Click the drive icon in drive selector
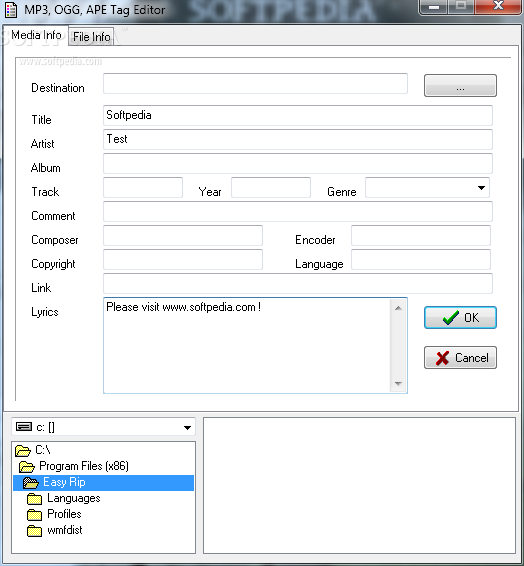This screenshot has width=524, height=566. 24,427
